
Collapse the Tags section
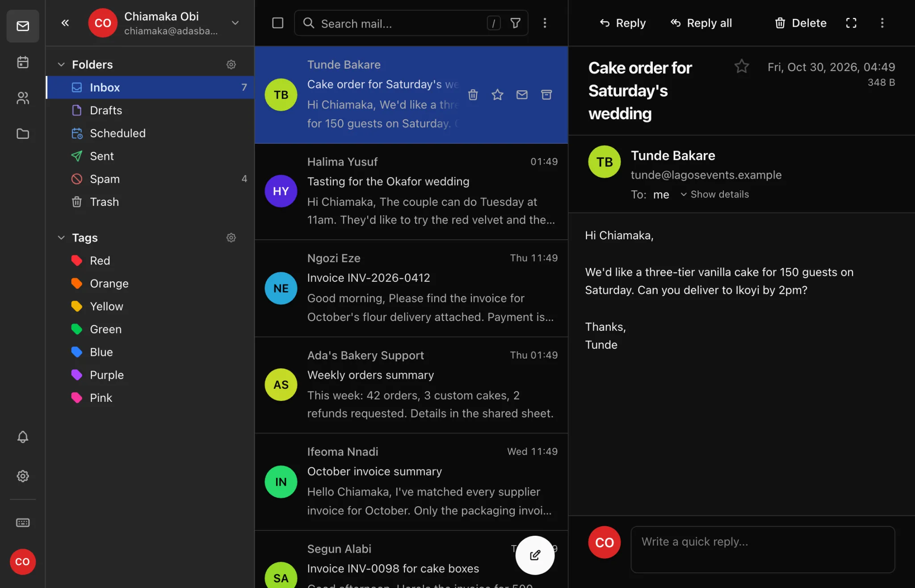pyautogui.click(x=61, y=238)
